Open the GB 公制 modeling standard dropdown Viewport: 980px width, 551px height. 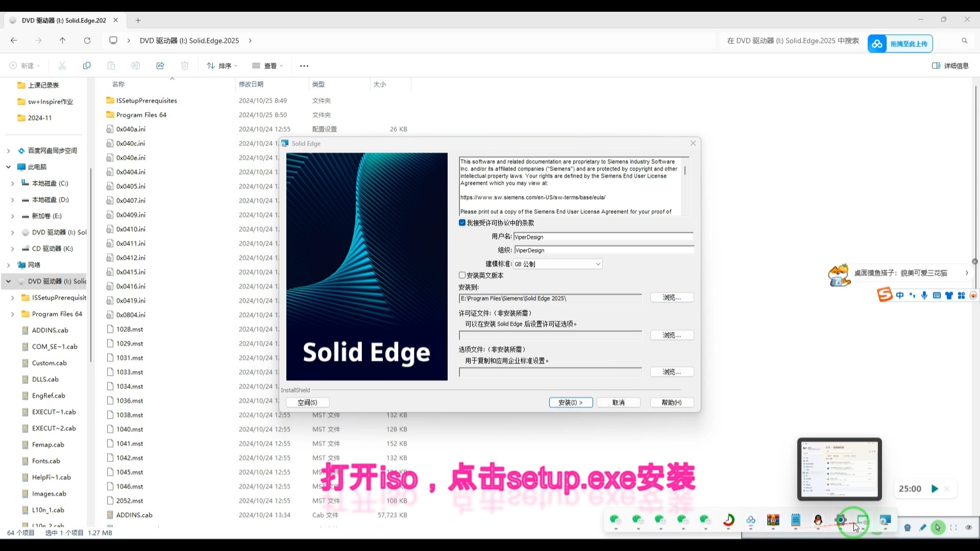coord(557,264)
